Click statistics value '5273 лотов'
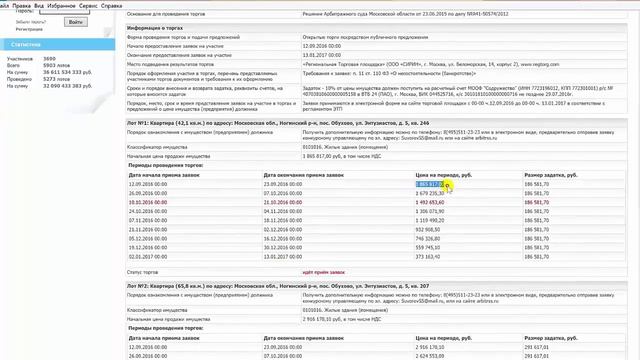 coord(56,79)
